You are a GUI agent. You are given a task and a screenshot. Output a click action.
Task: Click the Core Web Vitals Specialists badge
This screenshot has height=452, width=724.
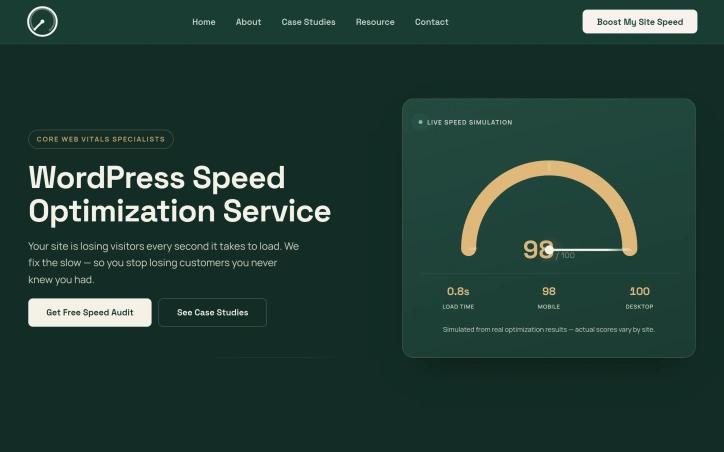(101, 139)
